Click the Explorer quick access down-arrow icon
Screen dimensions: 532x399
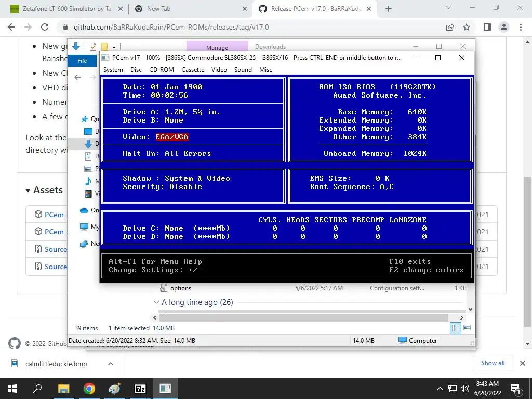coord(76,46)
